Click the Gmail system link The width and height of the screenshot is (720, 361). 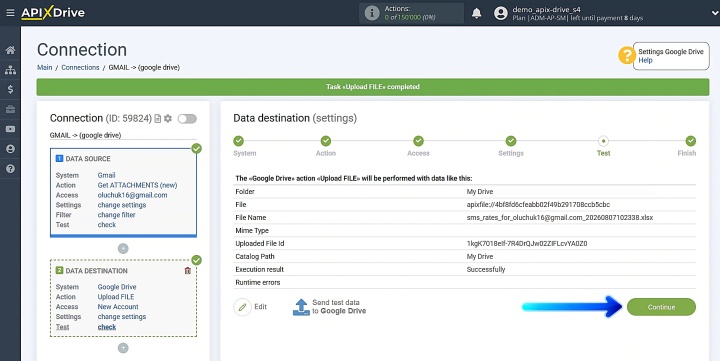[107, 175]
